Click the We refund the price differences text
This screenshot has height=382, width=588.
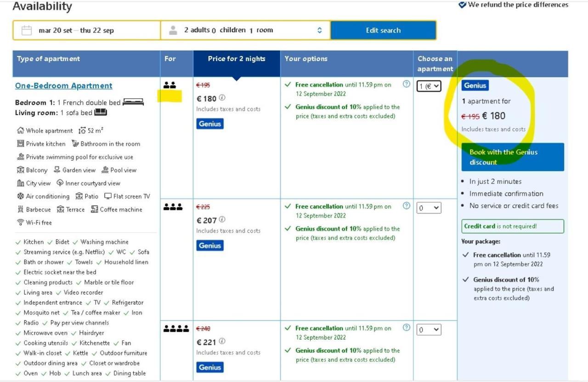518,5
